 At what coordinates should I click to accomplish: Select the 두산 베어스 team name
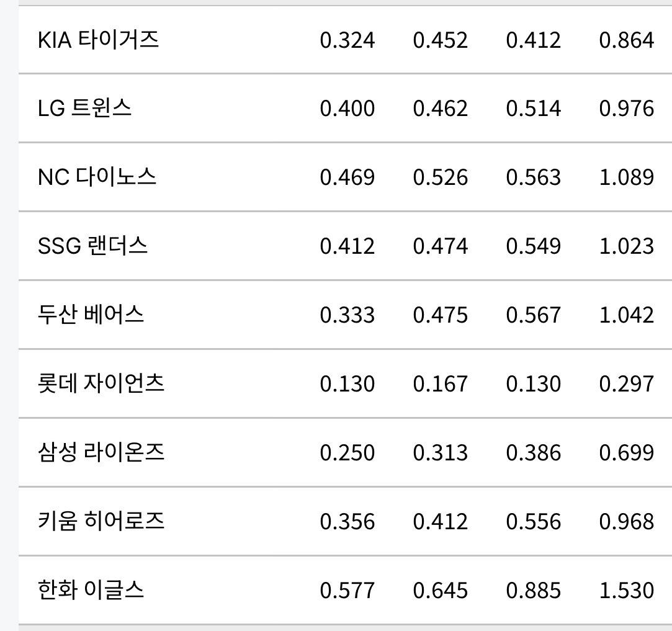click(91, 315)
